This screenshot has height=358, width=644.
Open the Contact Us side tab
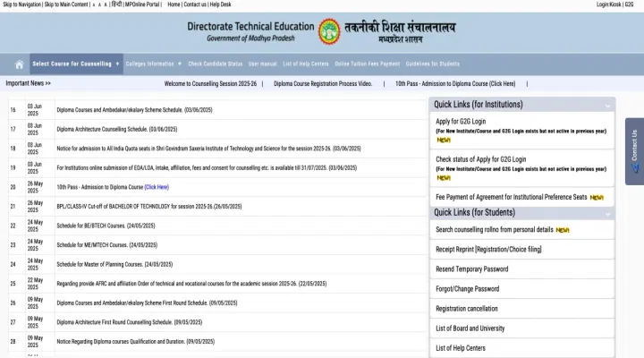(634, 151)
